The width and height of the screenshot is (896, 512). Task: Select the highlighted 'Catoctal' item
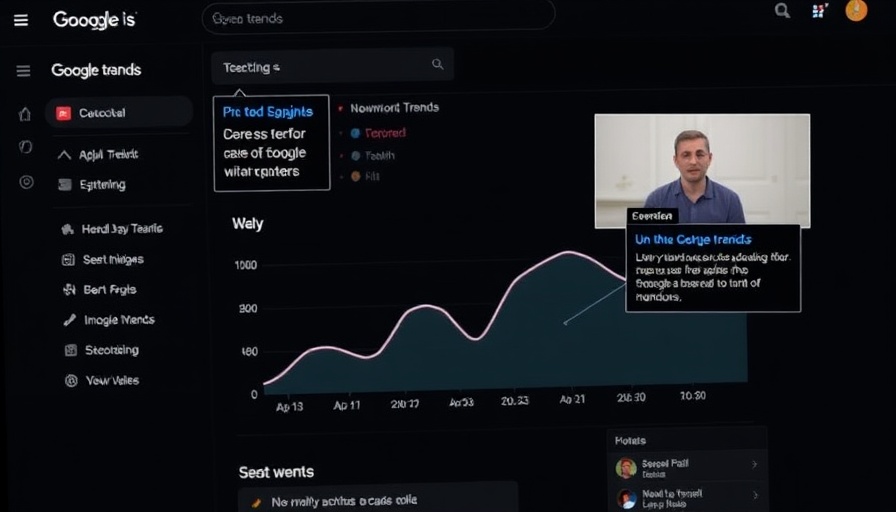pos(119,113)
